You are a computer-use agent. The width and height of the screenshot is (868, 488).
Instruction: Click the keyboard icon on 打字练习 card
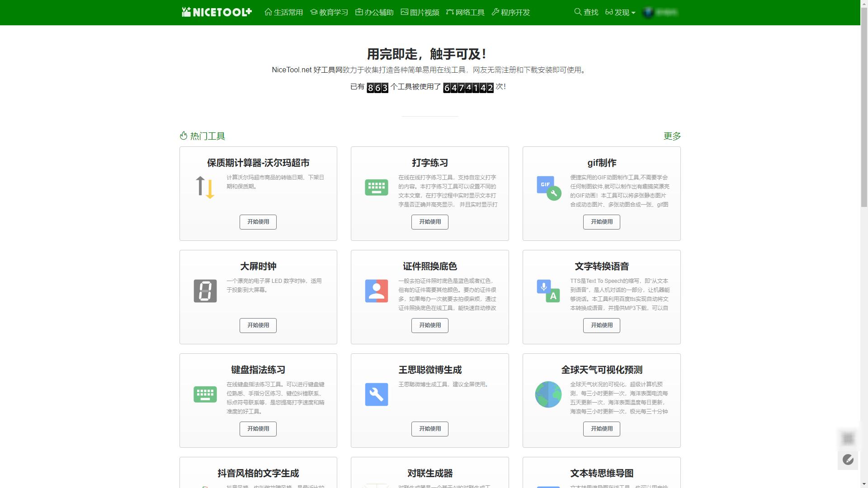pyautogui.click(x=377, y=187)
